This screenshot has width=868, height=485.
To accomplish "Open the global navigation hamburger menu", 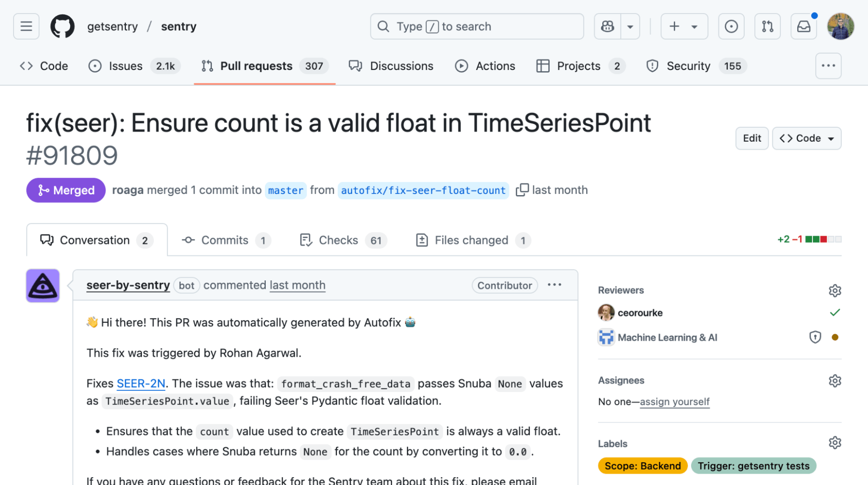I will coord(26,26).
